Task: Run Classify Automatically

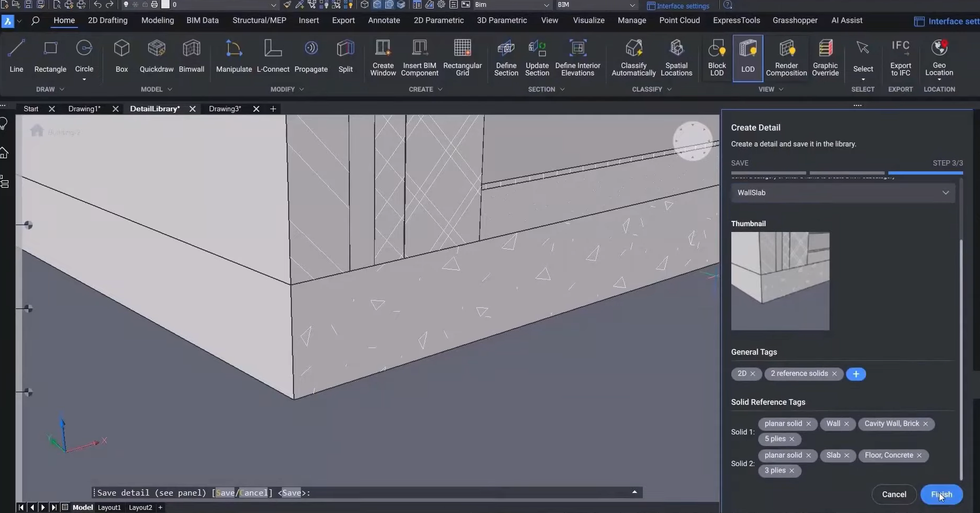Action: (633, 58)
